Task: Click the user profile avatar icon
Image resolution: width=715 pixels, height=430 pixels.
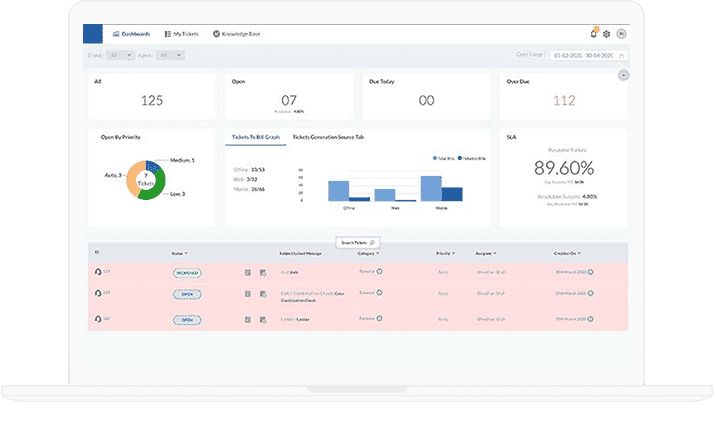Action: pyautogui.click(x=621, y=34)
